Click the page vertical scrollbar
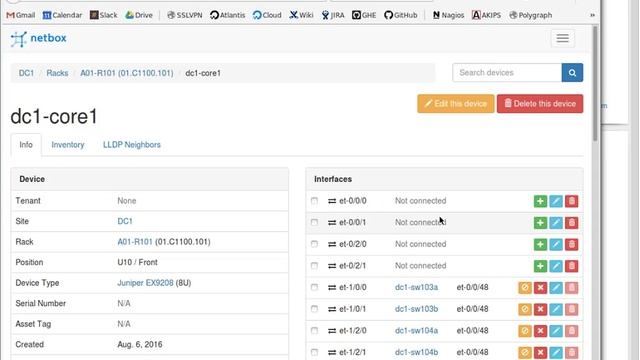This screenshot has width=640, height=360. [596, 84]
